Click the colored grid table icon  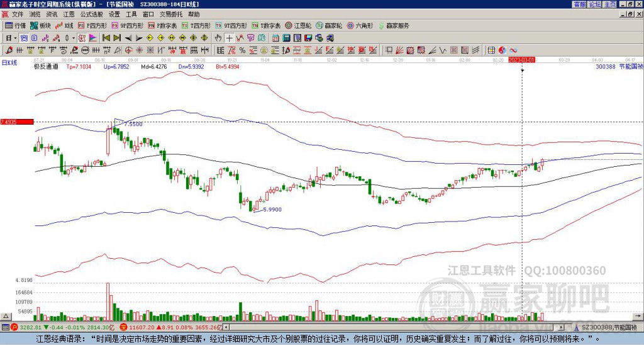(x=491, y=50)
